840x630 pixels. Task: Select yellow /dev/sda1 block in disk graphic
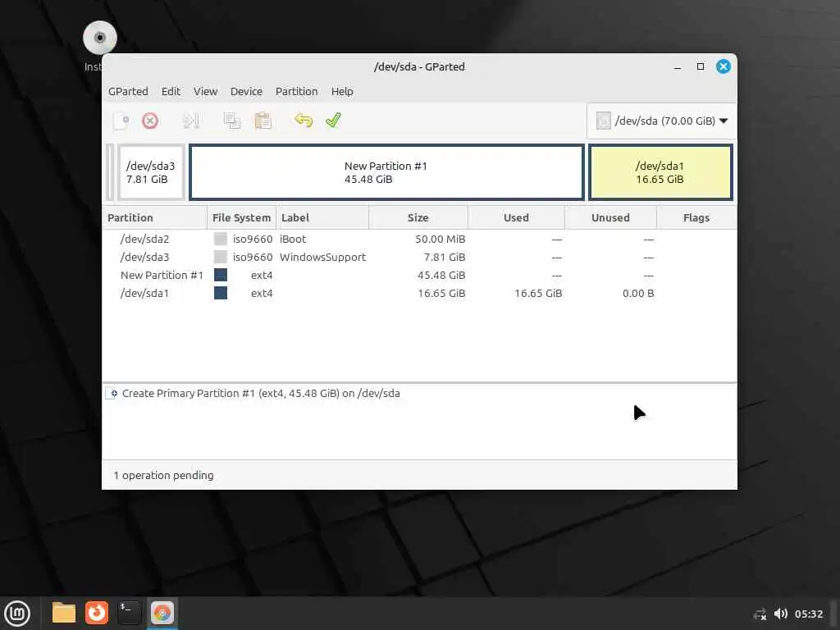click(660, 172)
